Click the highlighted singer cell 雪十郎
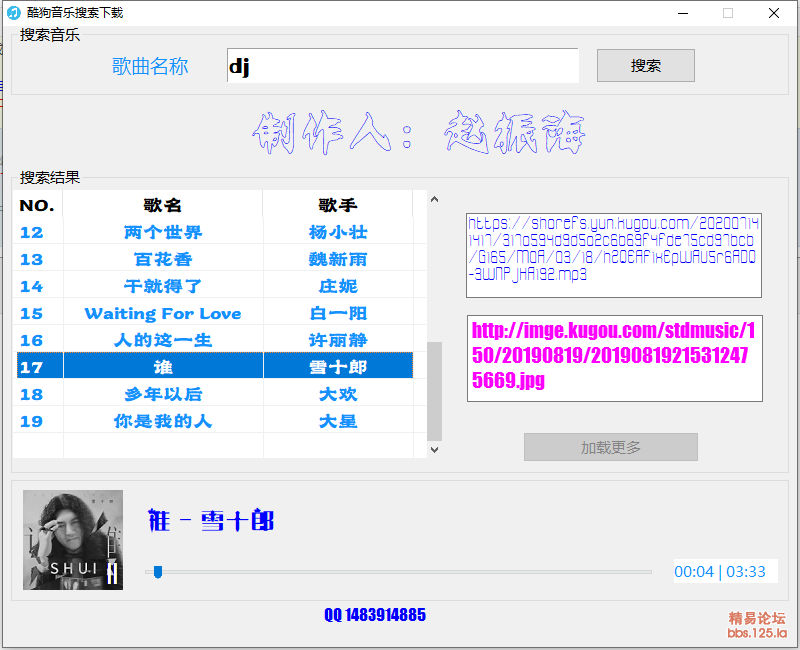 pos(338,367)
